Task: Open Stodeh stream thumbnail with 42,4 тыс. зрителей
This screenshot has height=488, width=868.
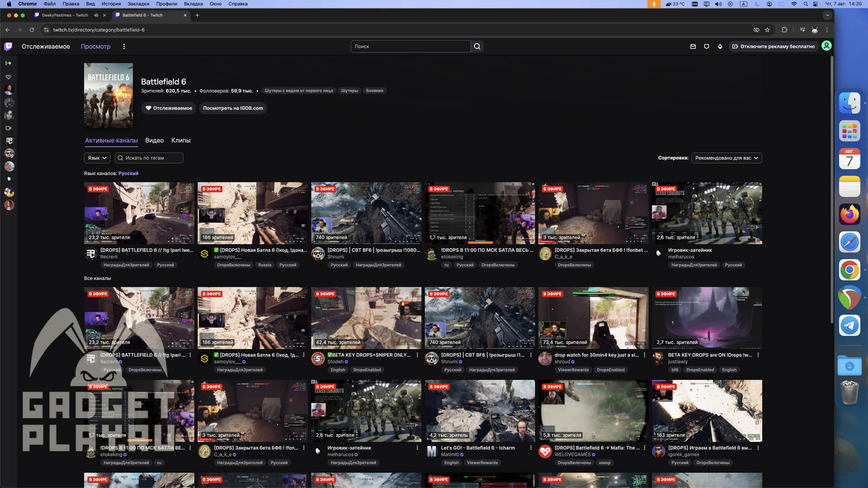Action: pyautogui.click(x=366, y=318)
